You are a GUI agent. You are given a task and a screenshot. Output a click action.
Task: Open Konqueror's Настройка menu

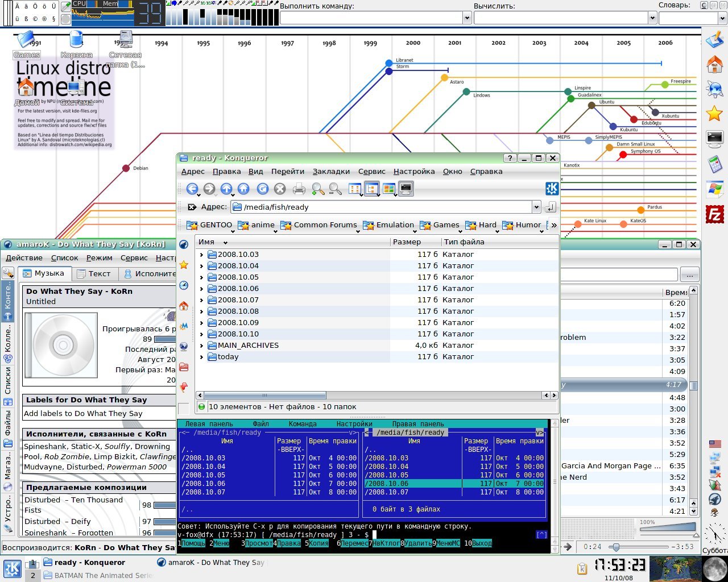(x=414, y=171)
